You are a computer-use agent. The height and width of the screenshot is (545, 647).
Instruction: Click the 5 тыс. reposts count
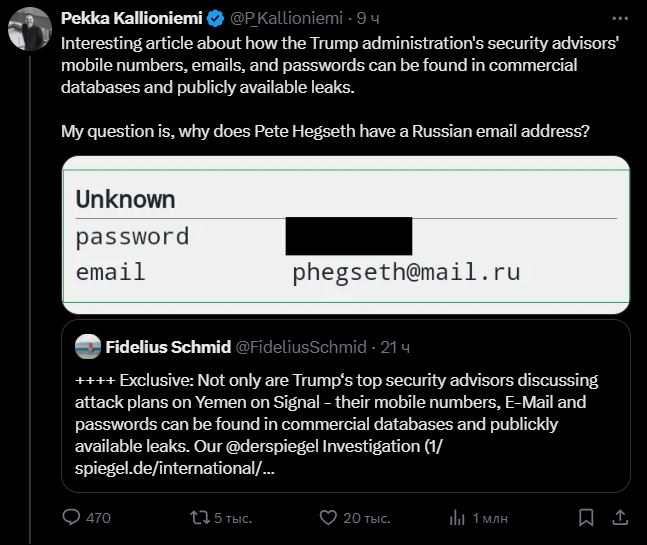(x=234, y=517)
